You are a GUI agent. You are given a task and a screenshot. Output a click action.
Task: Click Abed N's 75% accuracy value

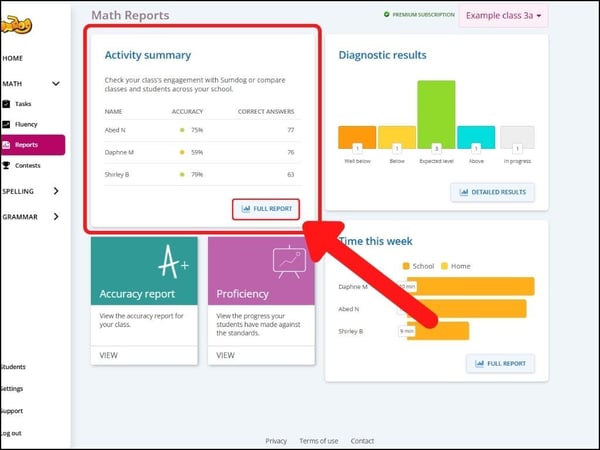coord(197,130)
